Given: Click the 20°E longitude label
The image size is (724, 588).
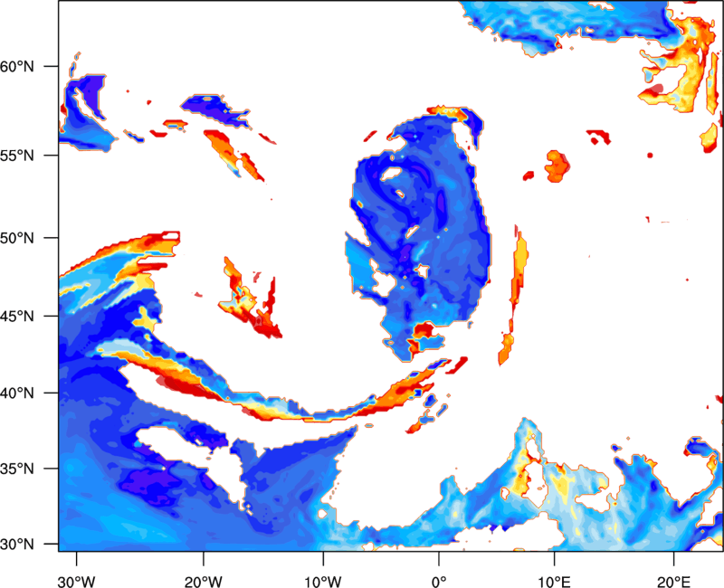Looking at the screenshot, I should pyautogui.click(x=673, y=582).
